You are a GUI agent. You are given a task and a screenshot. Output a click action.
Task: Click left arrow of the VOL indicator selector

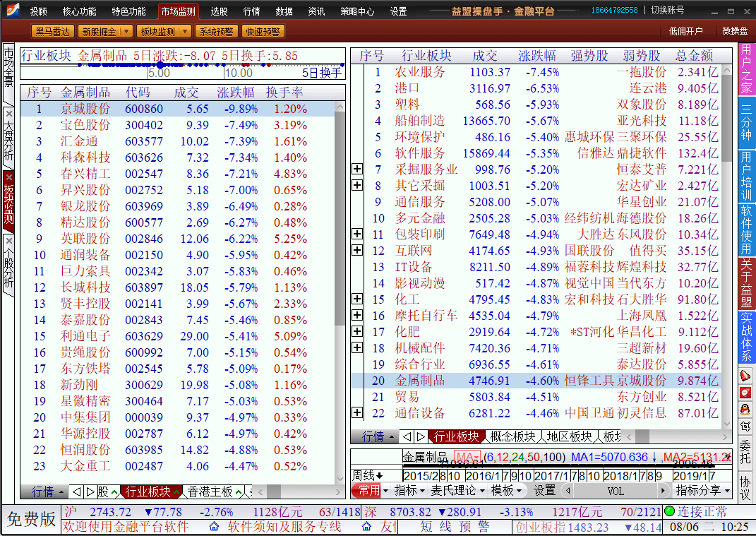pos(568,491)
